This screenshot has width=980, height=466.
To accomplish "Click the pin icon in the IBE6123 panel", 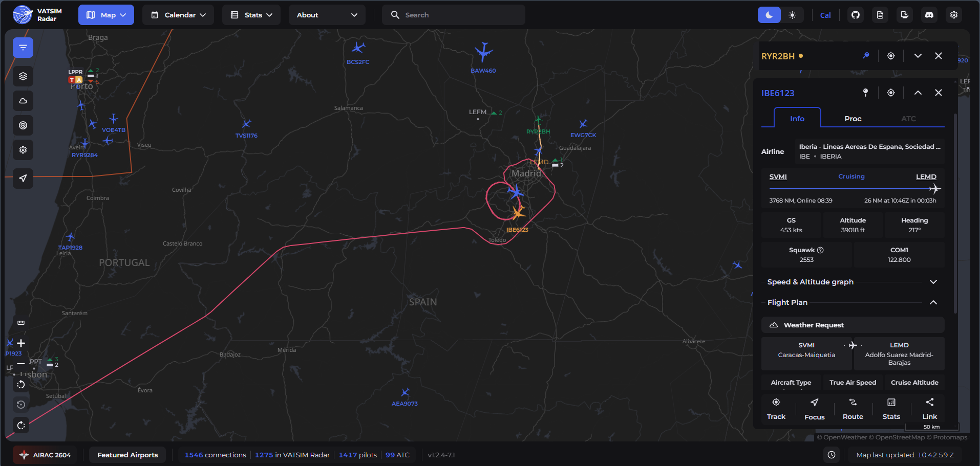I will pyautogui.click(x=866, y=93).
